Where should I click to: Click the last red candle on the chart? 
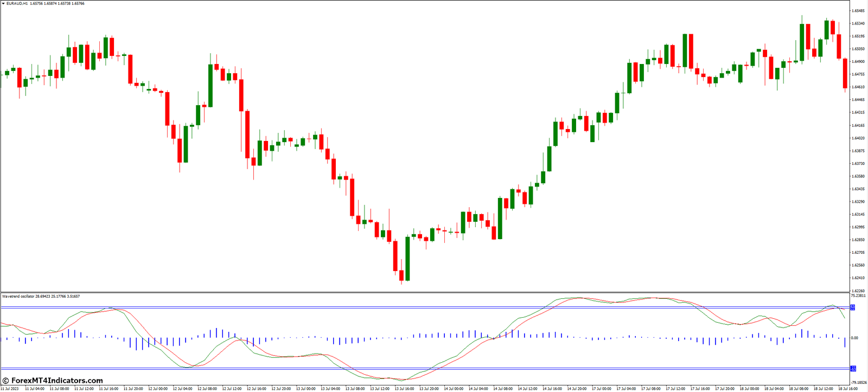[845, 73]
